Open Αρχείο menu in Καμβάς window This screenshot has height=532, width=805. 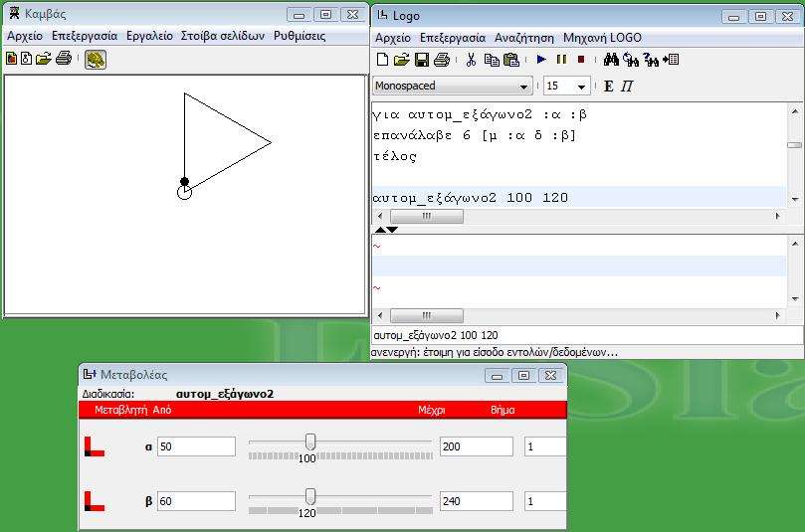25,36
